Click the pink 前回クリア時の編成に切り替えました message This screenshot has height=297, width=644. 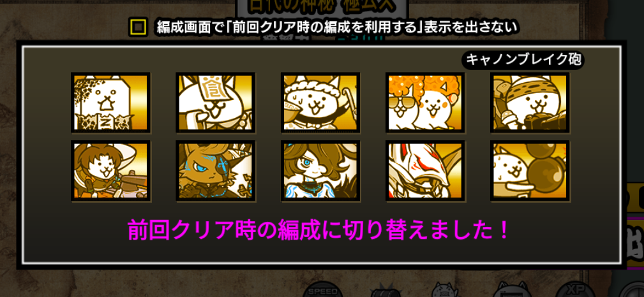point(318,231)
